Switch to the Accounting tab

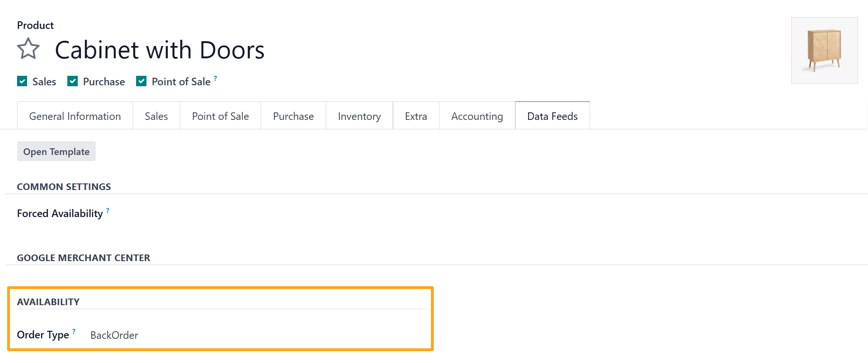click(476, 116)
